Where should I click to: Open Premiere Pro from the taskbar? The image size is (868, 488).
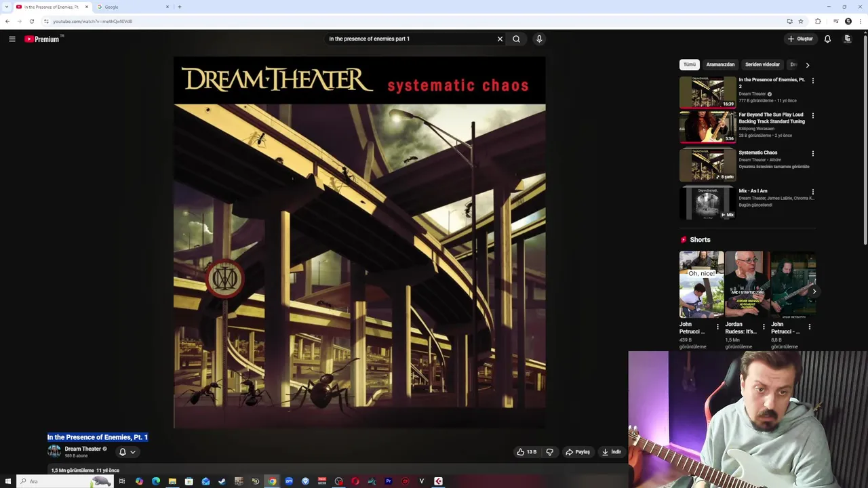point(389,481)
